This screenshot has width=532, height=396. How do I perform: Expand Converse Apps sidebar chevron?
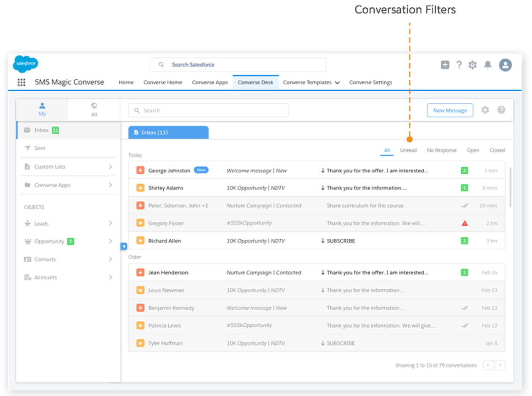tap(111, 185)
